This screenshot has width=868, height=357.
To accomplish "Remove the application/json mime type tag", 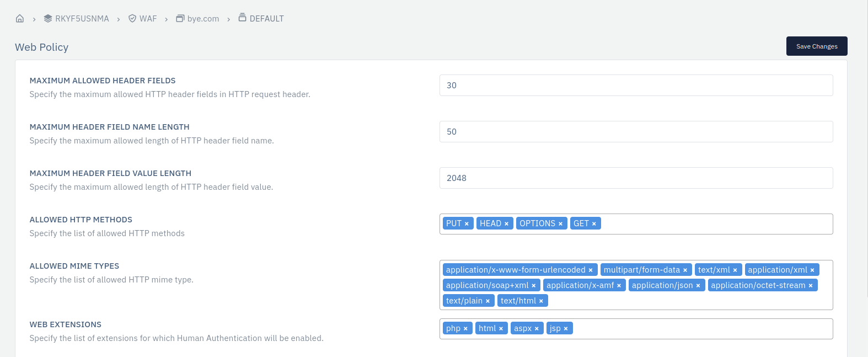I will (698, 286).
